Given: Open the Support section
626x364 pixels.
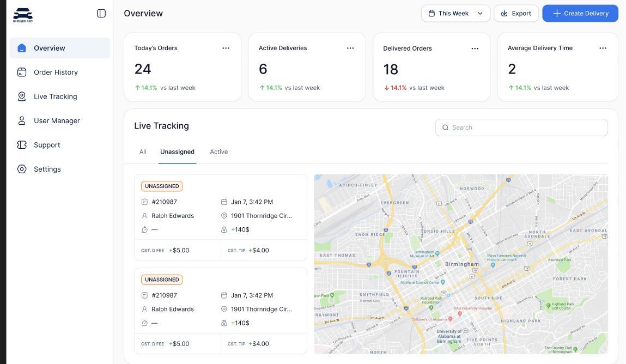Looking at the screenshot, I should point(47,145).
